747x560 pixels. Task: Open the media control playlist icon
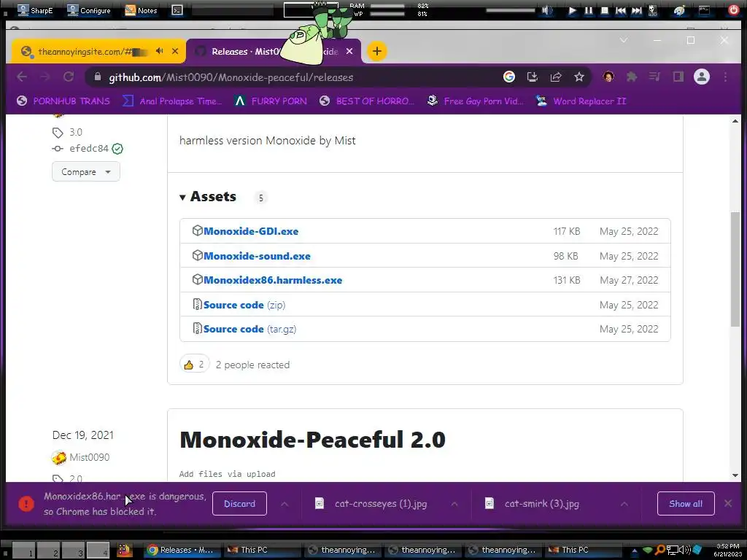point(655,77)
